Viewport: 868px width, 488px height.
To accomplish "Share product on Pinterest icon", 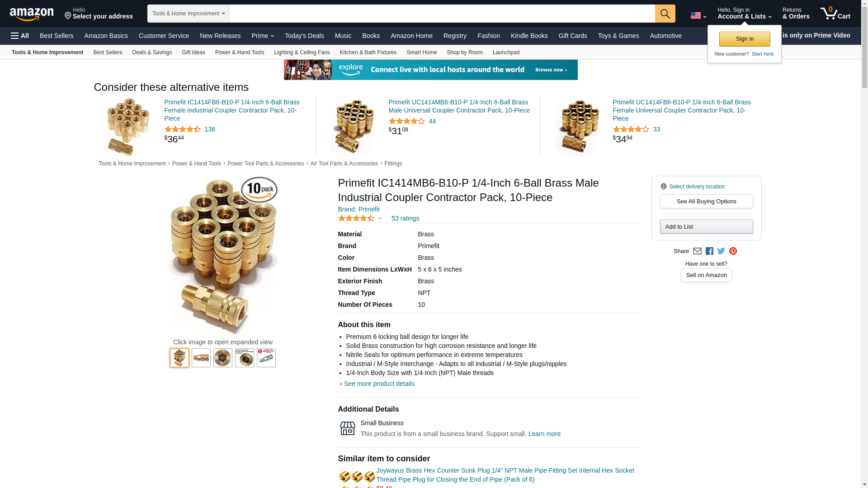I will click(x=733, y=251).
